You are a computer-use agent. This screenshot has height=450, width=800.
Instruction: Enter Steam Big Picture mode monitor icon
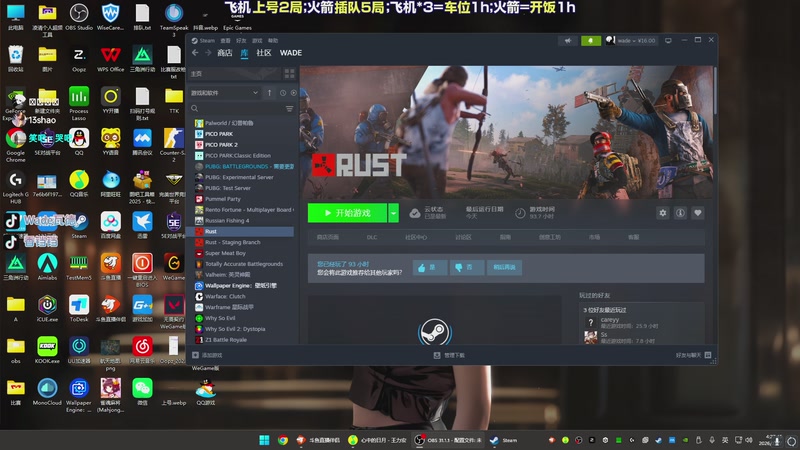point(668,40)
